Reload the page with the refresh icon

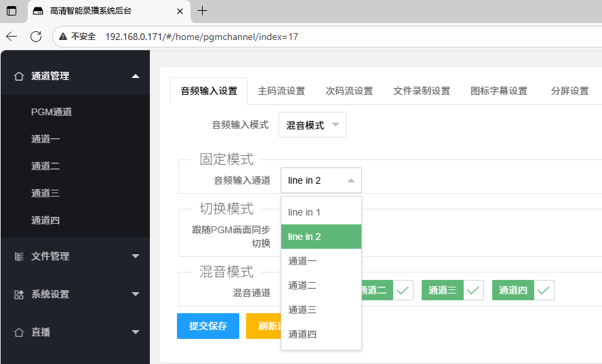(x=36, y=37)
